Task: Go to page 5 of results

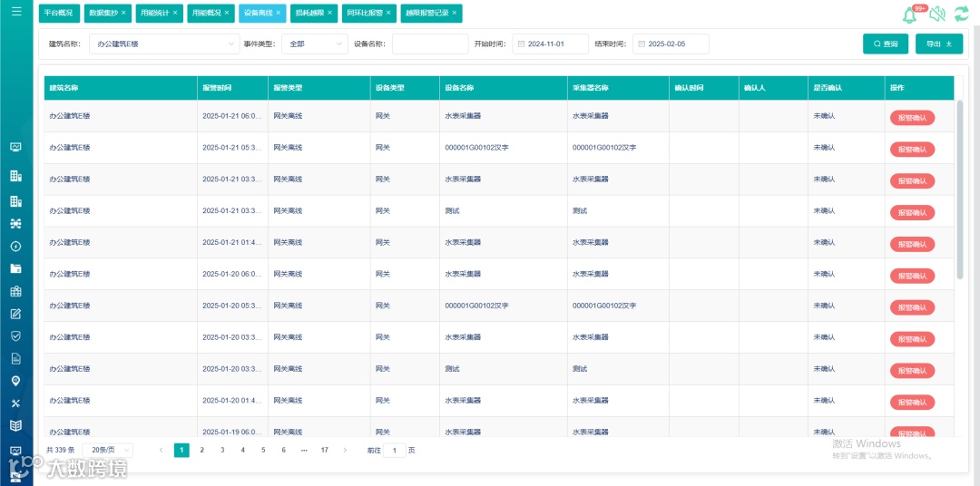Action: tap(263, 450)
